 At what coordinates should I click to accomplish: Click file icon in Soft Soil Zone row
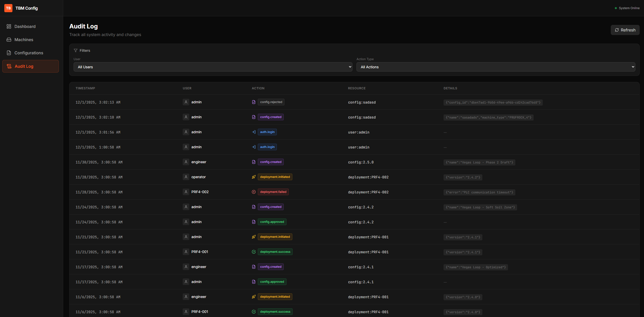[254, 207]
